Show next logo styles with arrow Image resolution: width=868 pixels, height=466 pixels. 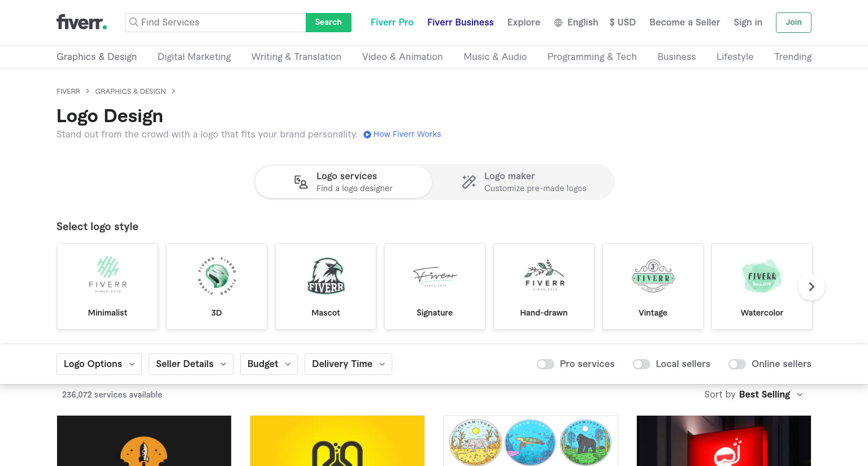811,287
